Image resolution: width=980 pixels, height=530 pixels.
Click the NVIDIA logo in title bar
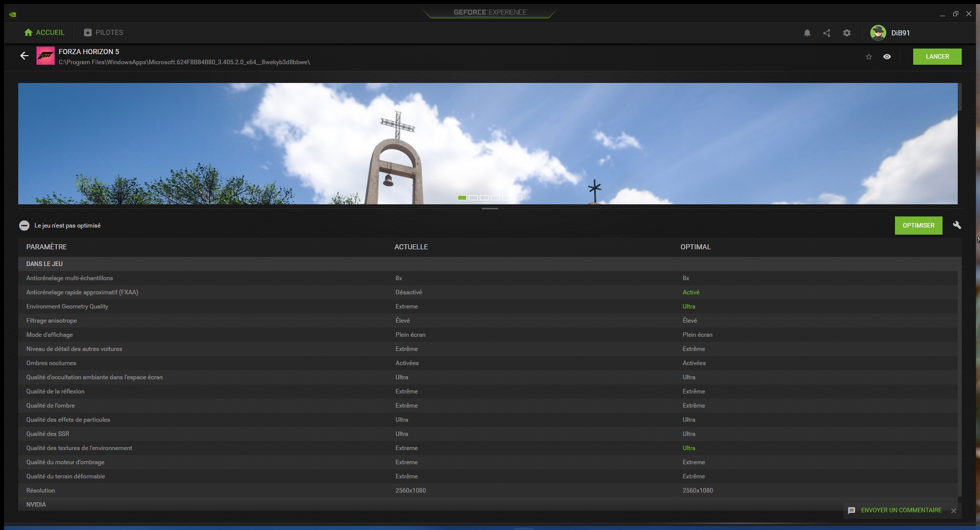[x=12, y=14]
